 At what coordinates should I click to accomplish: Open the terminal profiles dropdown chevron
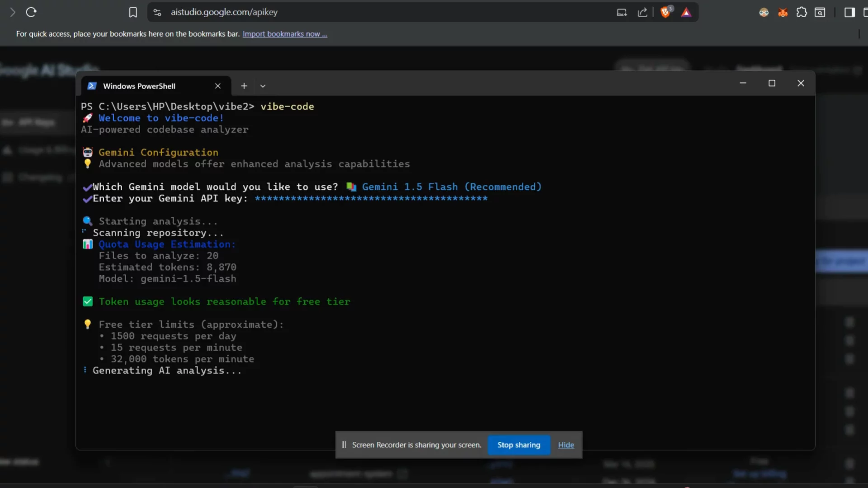[263, 86]
